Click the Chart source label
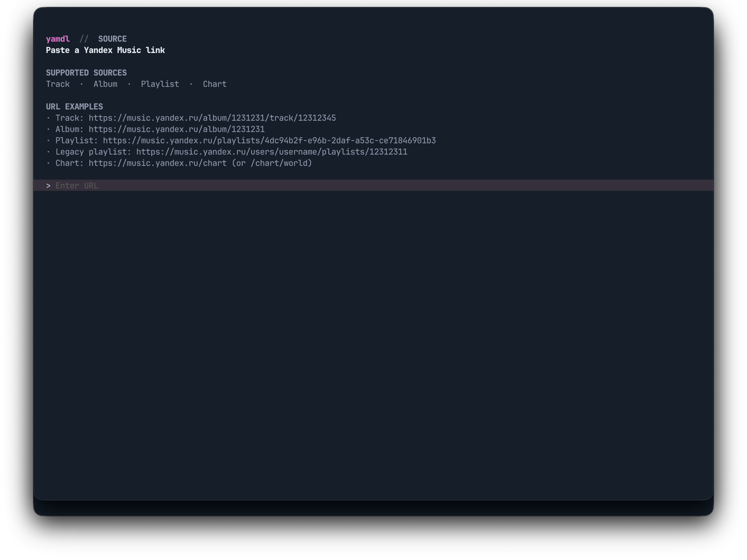Screen dimensions: 747x560 [215, 84]
